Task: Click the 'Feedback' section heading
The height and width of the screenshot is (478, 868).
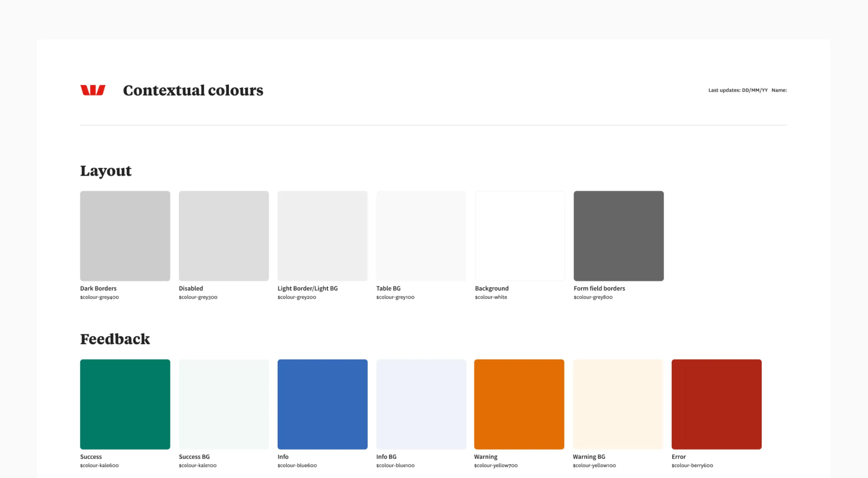Action: [x=115, y=339]
